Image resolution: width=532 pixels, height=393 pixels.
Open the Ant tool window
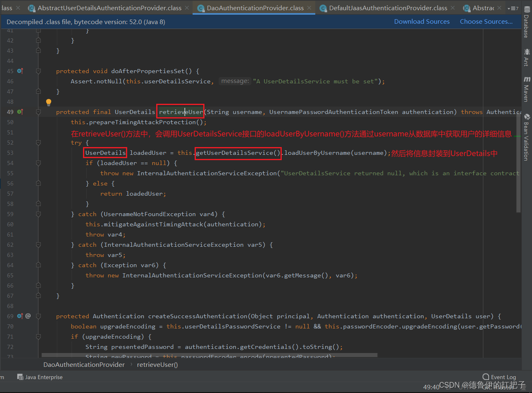527,57
